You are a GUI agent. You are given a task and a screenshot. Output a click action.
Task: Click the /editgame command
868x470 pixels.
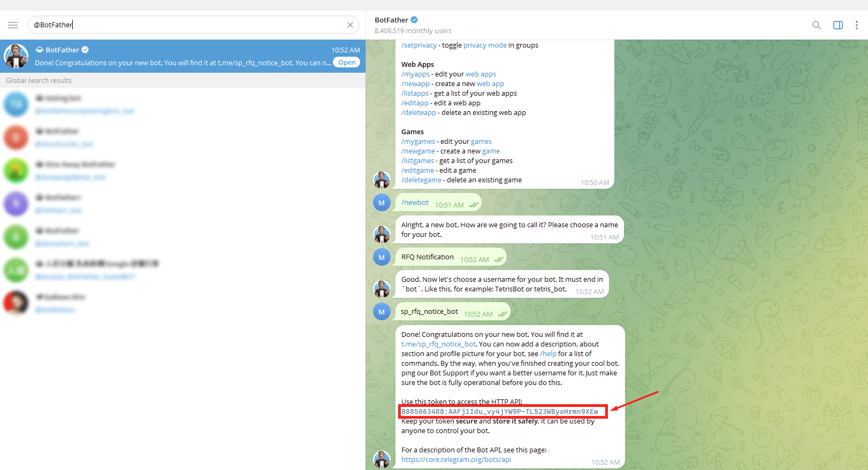tap(417, 171)
